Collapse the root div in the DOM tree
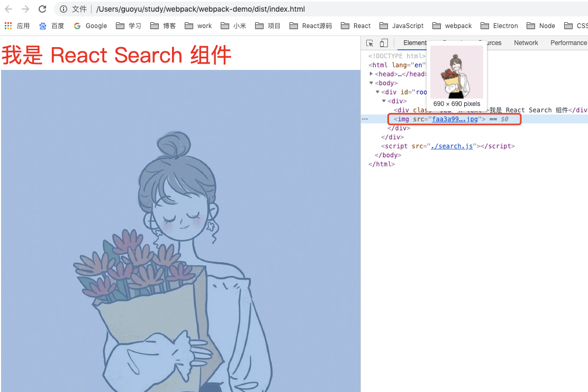 point(377,92)
